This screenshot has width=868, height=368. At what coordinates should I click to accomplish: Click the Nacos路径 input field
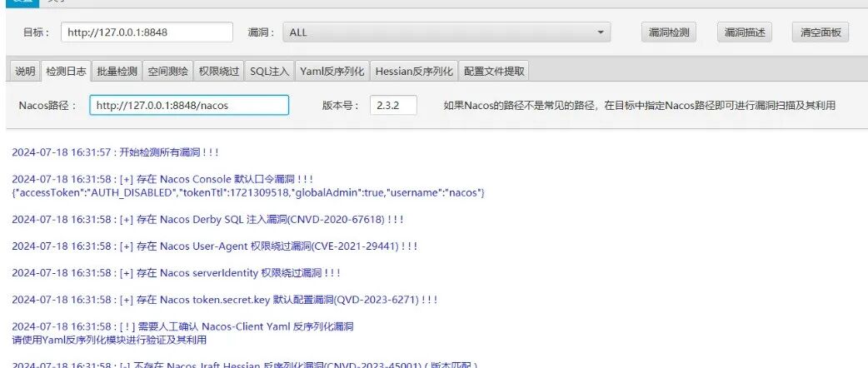tap(189, 105)
